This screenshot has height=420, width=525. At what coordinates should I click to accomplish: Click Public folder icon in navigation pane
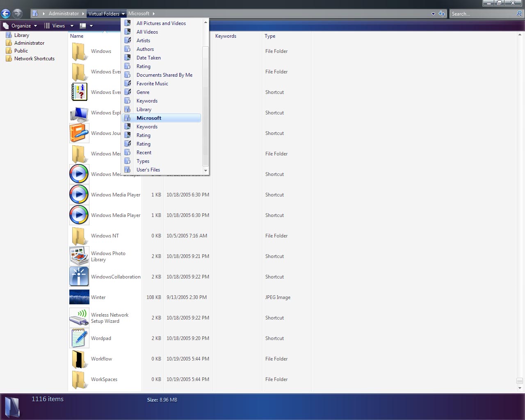pyautogui.click(x=9, y=51)
